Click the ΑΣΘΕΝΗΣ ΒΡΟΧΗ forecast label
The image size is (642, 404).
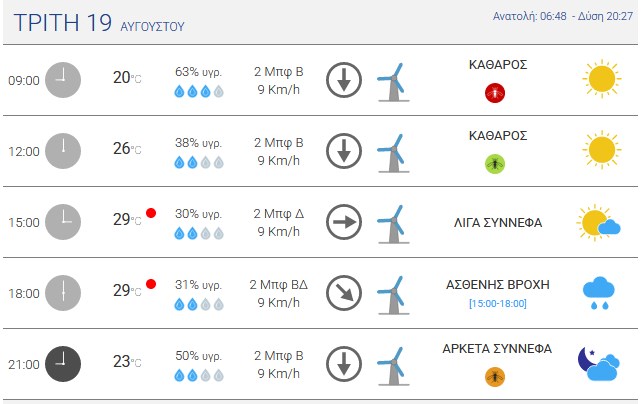point(498,284)
